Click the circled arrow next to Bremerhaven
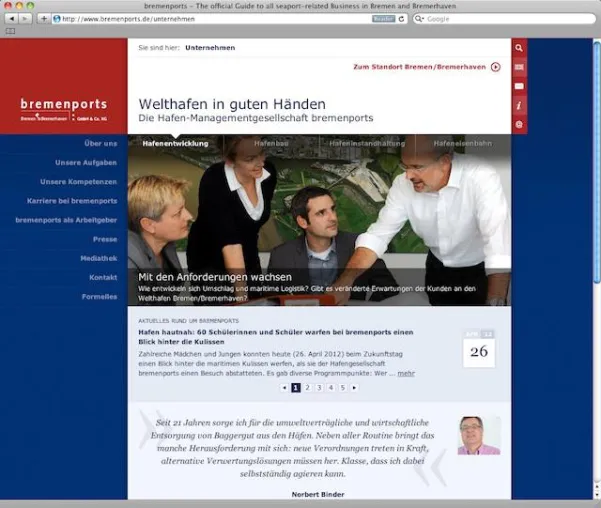 tap(496, 67)
